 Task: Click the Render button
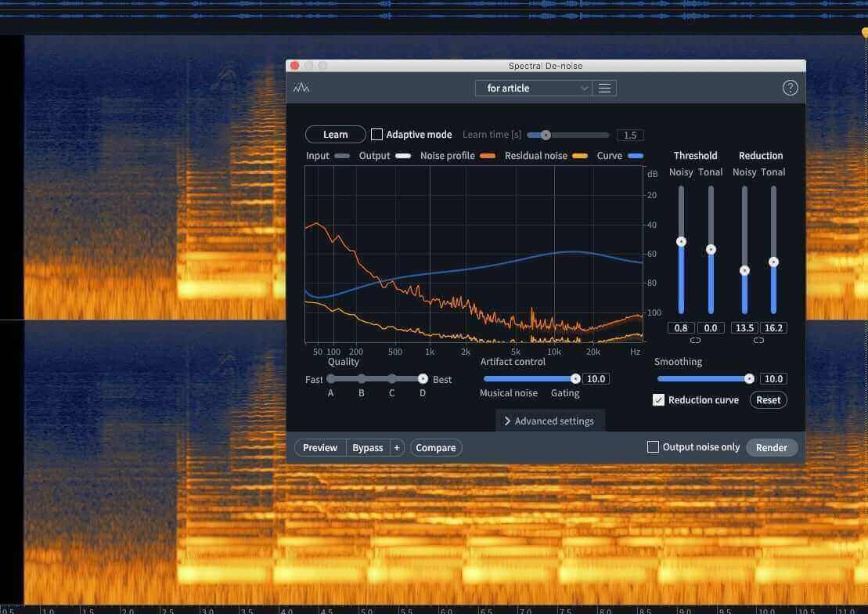[772, 448]
